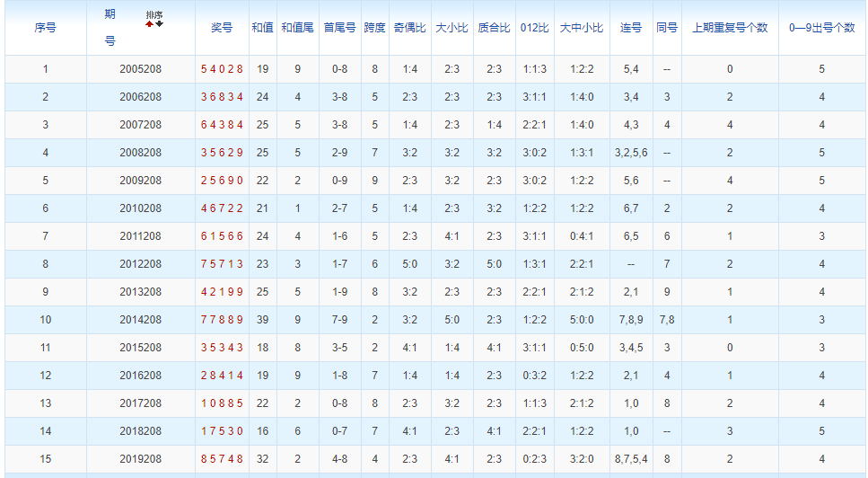This screenshot has height=478, width=868.
Task: Select issue number 2009208
Action: click(x=141, y=181)
